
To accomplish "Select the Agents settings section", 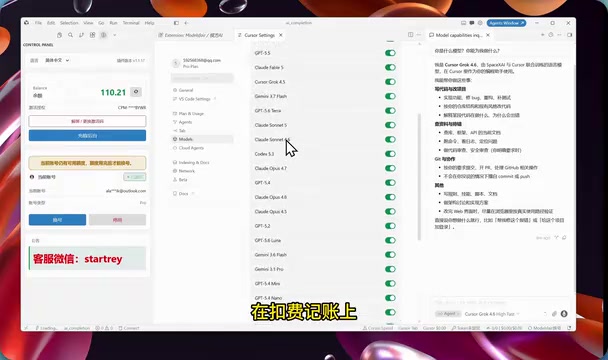I will (x=182, y=122).
